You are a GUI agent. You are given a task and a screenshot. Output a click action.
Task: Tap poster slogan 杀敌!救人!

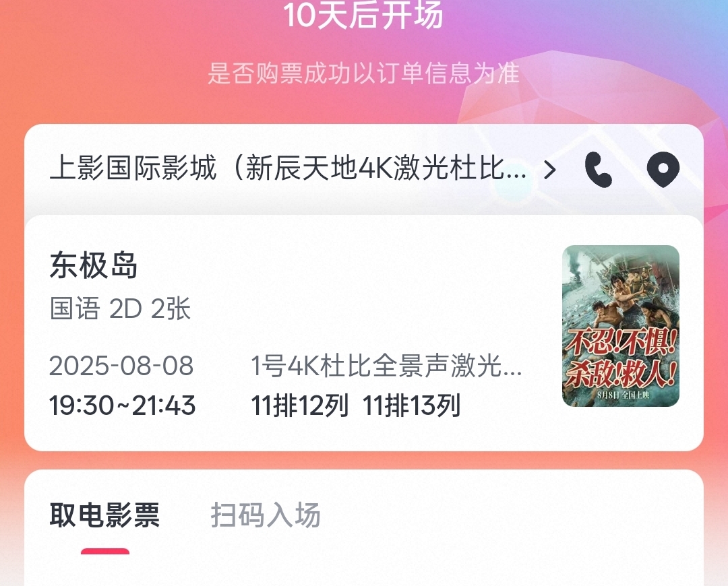tap(621, 374)
